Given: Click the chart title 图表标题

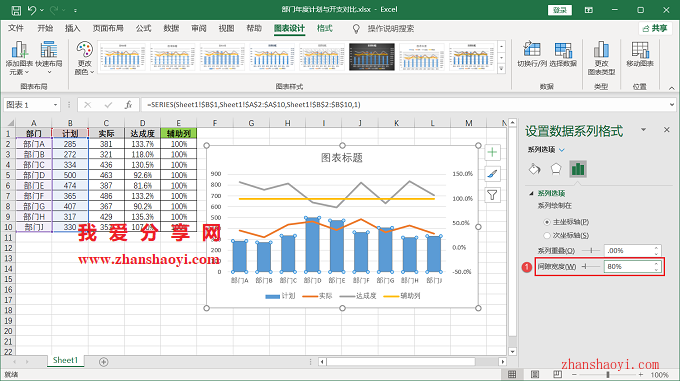Looking at the screenshot, I should 342,158.
